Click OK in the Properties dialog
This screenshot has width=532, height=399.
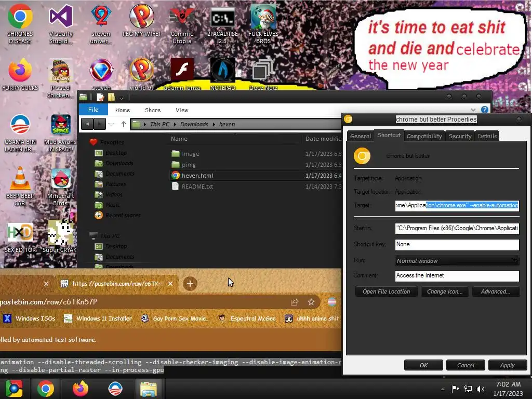point(423,365)
